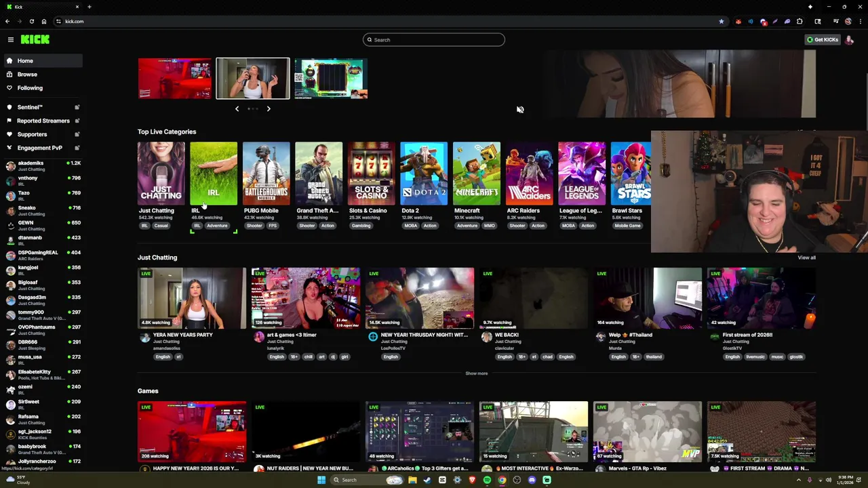Viewport: 868px width, 488px height.
Task: Open the ARC Raiders category card
Action: pyautogui.click(x=529, y=174)
